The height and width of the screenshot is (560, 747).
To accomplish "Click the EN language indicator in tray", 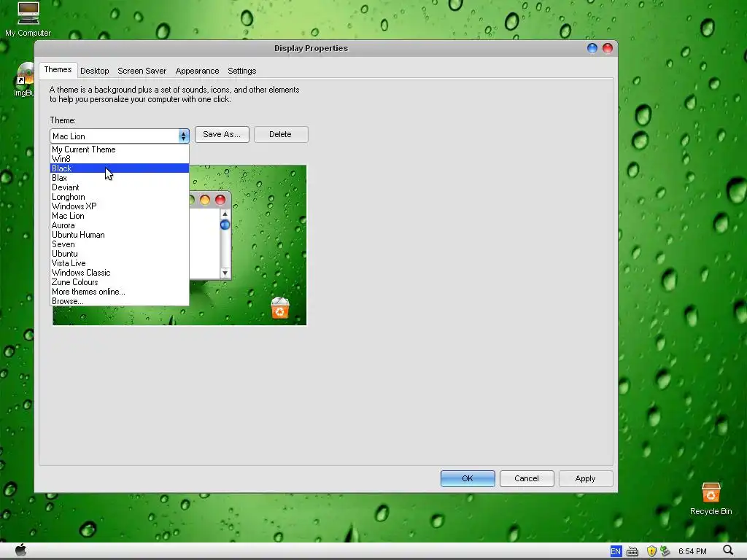I will 616,551.
